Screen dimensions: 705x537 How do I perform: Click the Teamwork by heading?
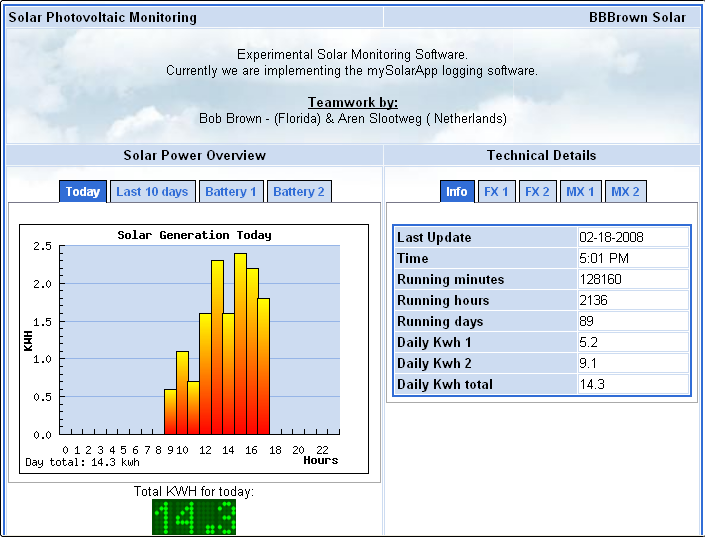click(x=352, y=103)
